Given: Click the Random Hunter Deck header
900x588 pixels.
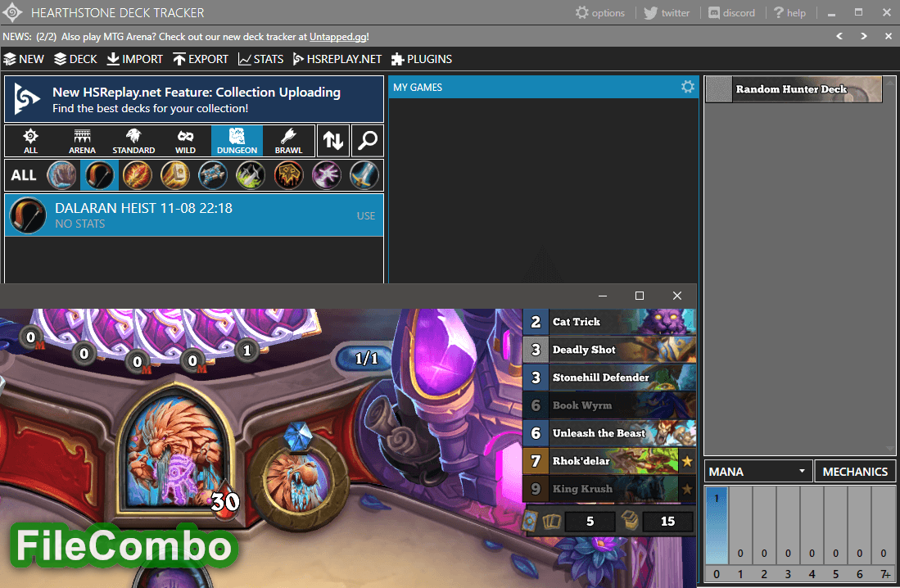Looking at the screenshot, I should [794, 89].
